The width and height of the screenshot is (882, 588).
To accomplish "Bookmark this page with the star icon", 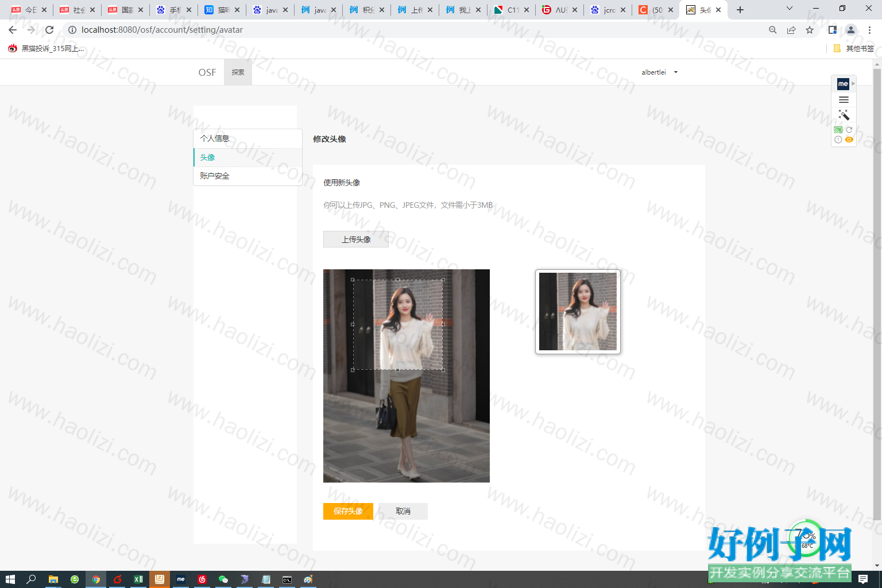I will (x=810, y=30).
